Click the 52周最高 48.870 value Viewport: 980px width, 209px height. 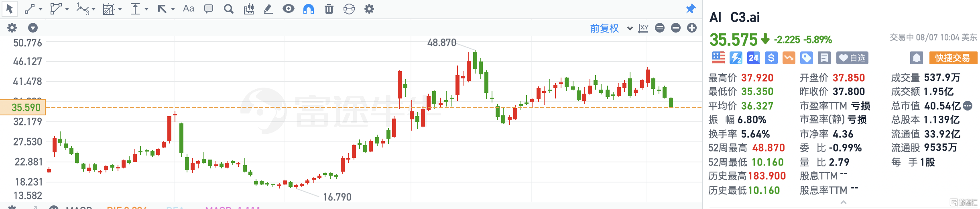[x=768, y=148]
